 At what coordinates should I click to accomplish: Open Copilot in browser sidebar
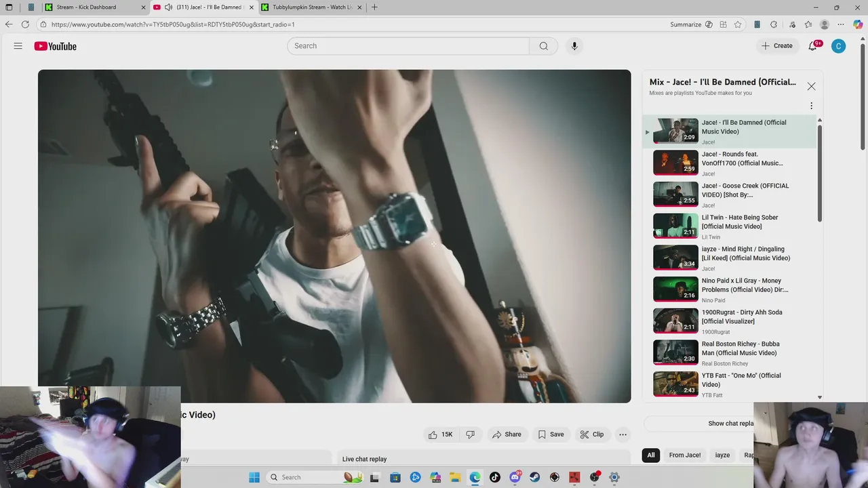pos(858,24)
